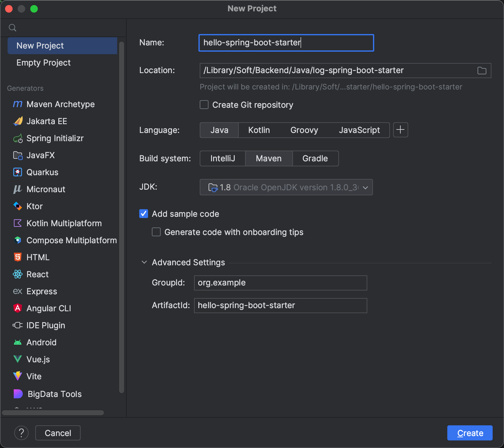Select Compose Multiplatform generator label
The width and height of the screenshot is (504, 448).
pyautogui.click(x=72, y=240)
